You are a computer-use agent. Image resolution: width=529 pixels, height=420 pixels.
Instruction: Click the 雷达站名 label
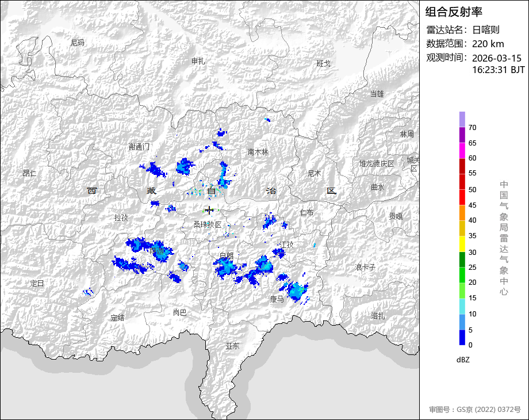click(x=444, y=30)
